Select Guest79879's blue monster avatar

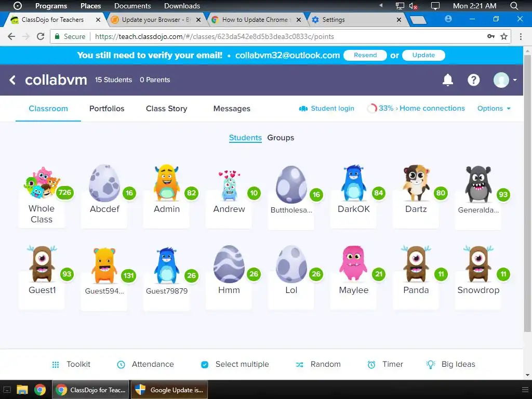click(x=167, y=265)
